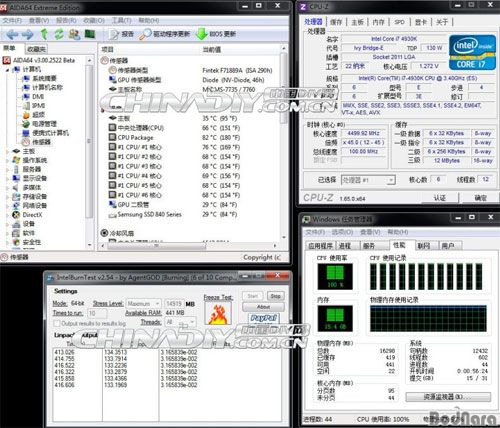Click the Times to run input field
500x428 pixels.
coord(97,314)
